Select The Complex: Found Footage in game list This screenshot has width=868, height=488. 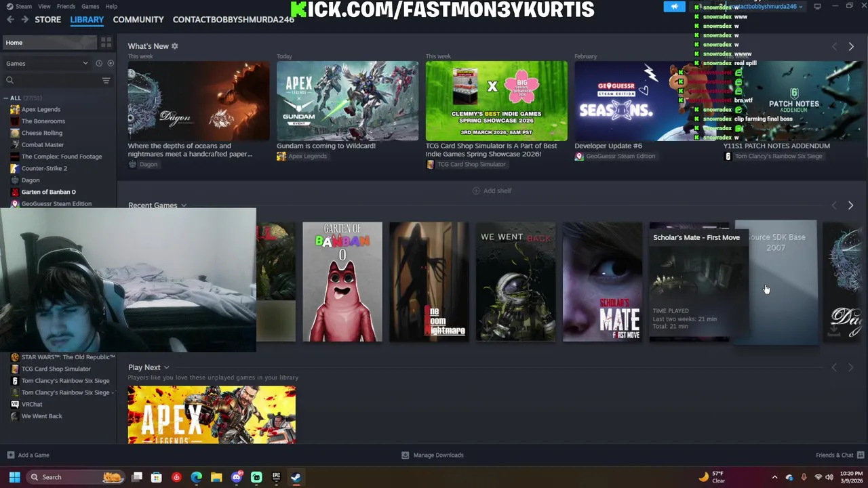click(x=62, y=157)
